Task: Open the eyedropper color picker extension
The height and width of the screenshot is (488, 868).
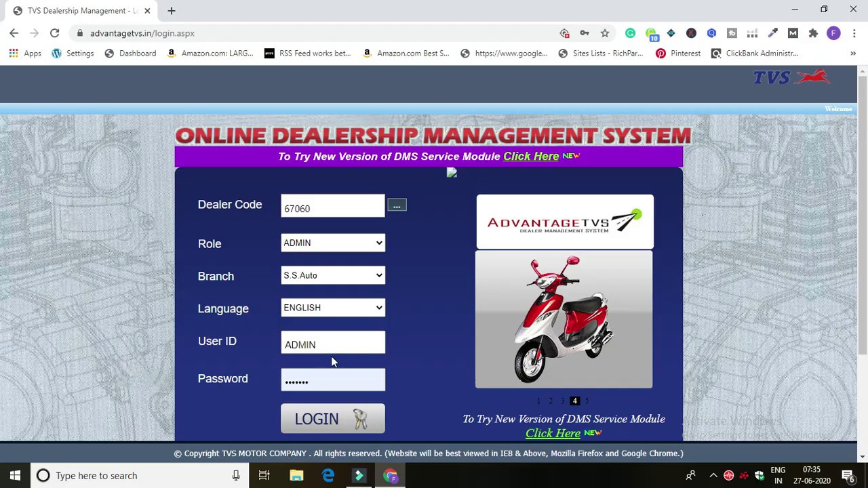Action: [x=772, y=33]
